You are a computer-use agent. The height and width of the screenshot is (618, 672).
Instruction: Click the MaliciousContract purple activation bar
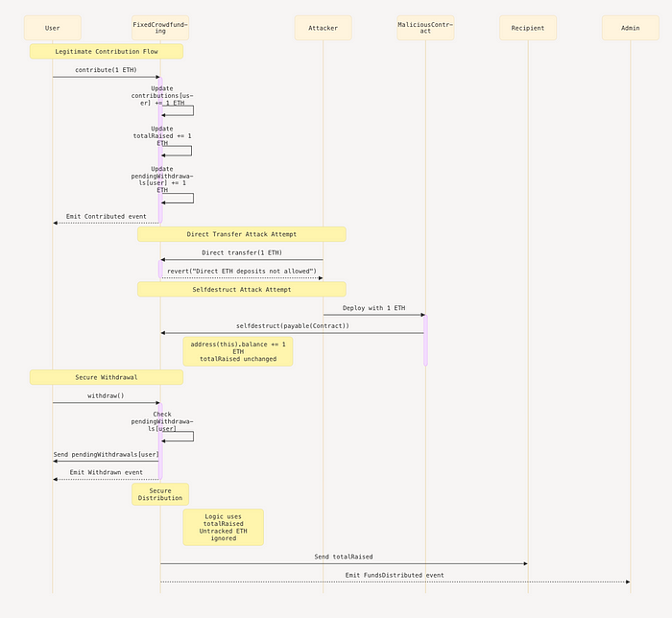(425, 341)
